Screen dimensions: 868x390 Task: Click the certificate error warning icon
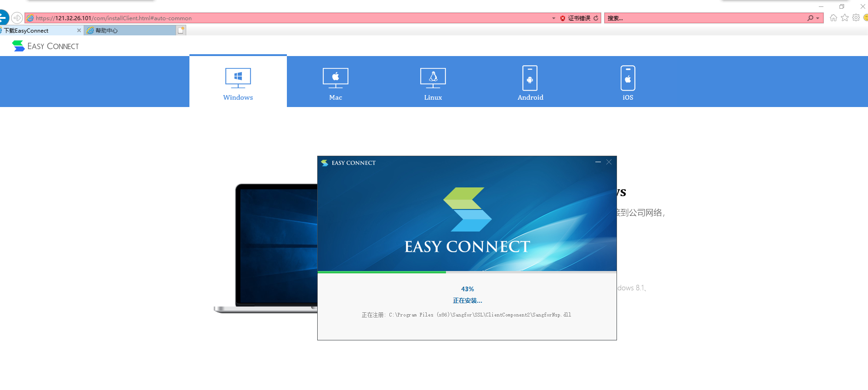click(563, 18)
